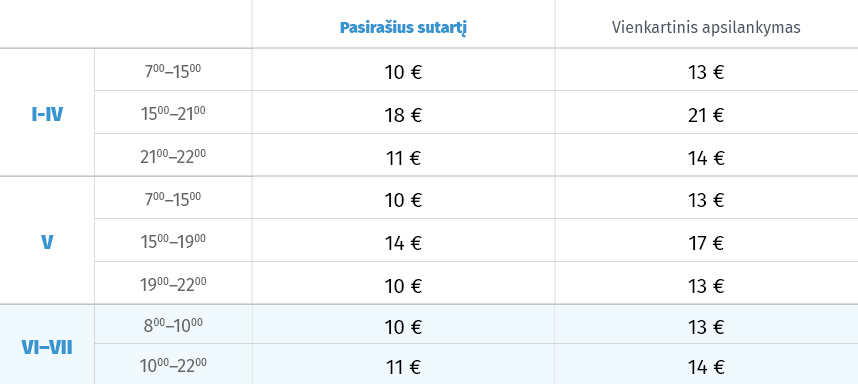Screen dimensions: 858x384
Task: Click the 11 € contract price for VI–VII
Action: [x=403, y=367]
